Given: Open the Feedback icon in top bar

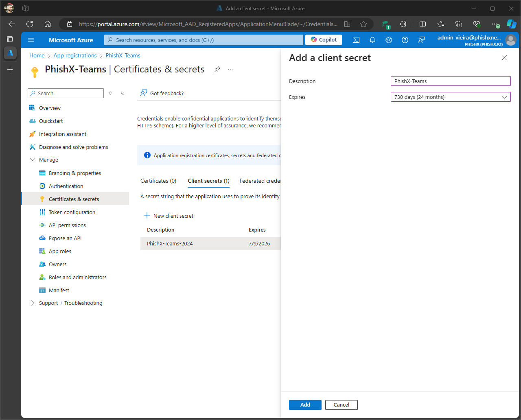Looking at the screenshot, I should (x=421, y=40).
